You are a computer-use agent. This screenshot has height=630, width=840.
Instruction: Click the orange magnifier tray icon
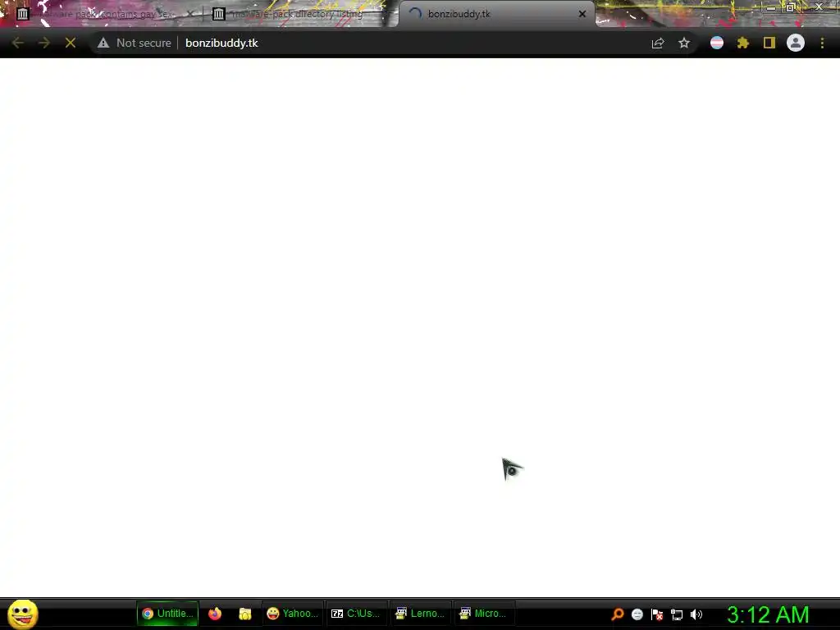coord(618,614)
